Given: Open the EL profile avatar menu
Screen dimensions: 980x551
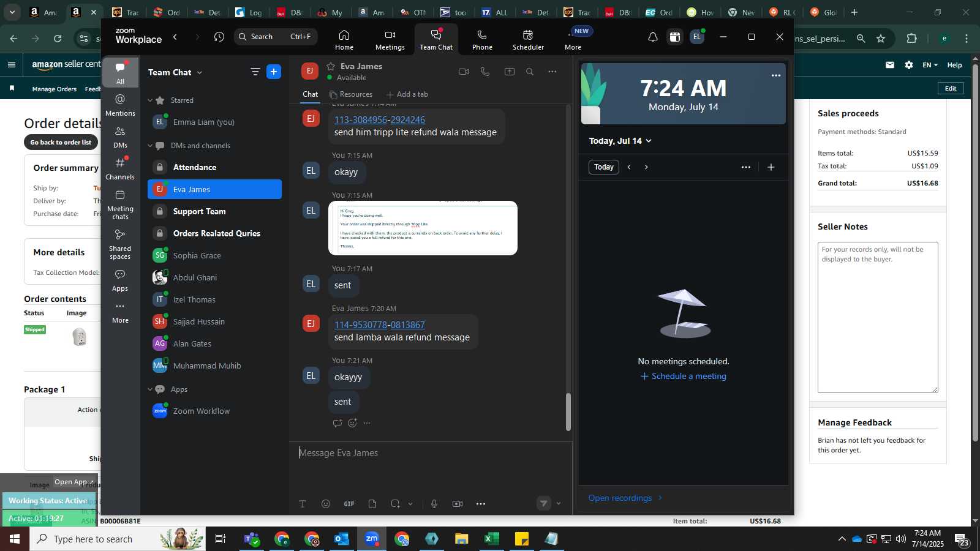Looking at the screenshot, I should click(697, 37).
